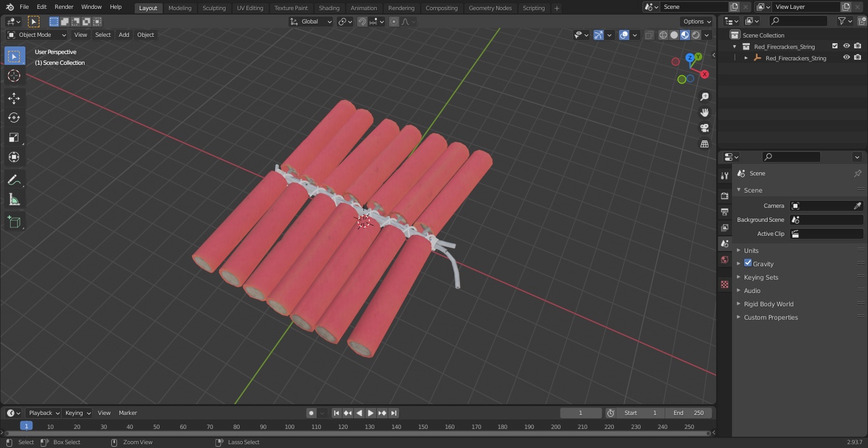Click the zoom viewport magnifier icon

[704, 97]
